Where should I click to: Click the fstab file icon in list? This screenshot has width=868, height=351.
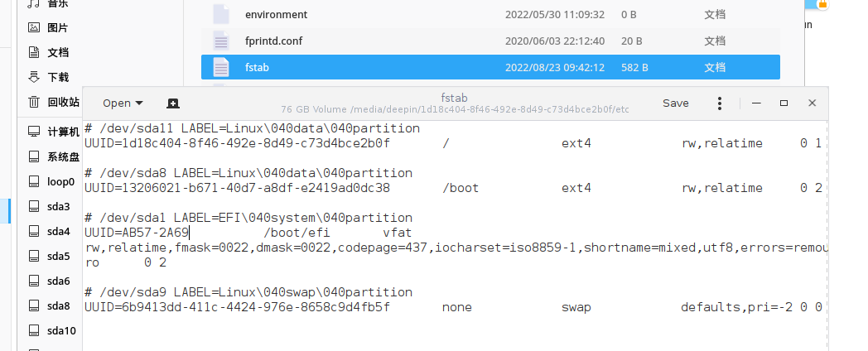tap(221, 67)
